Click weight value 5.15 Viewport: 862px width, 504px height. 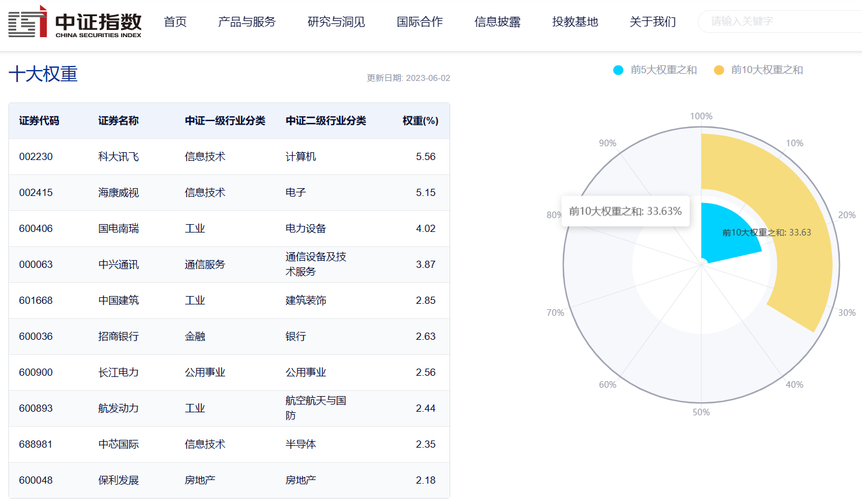(x=426, y=193)
